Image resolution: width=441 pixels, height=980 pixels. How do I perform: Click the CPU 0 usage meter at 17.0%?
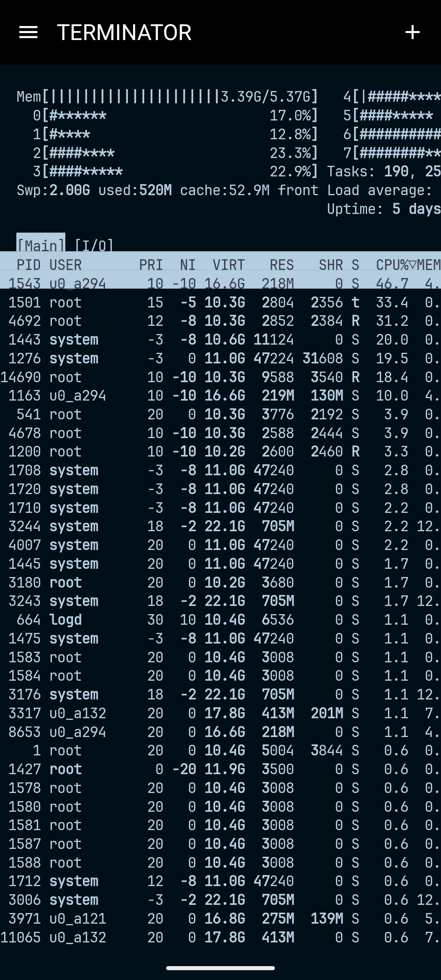click(176, 116)
